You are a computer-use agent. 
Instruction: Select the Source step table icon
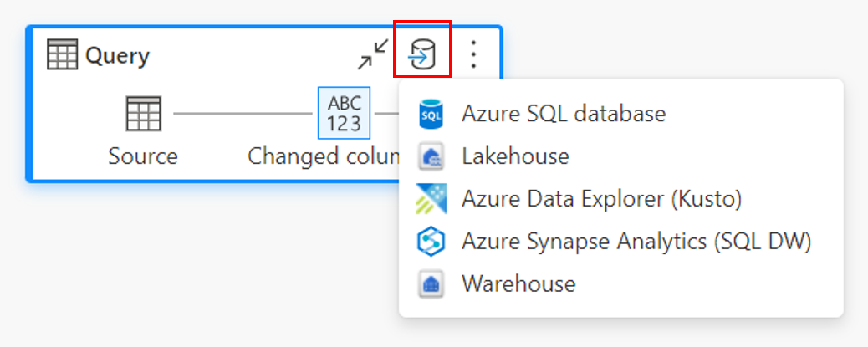[143, 113]
